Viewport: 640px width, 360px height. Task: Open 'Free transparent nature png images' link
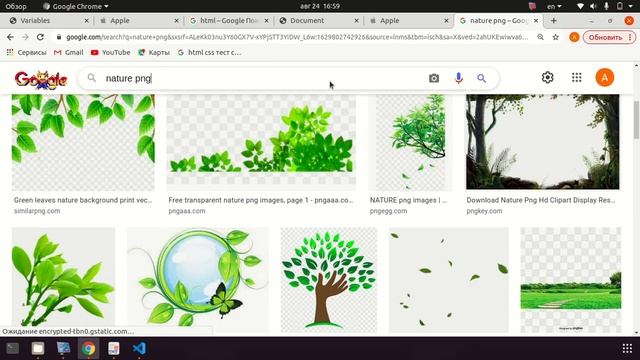[x=261, y=200]
